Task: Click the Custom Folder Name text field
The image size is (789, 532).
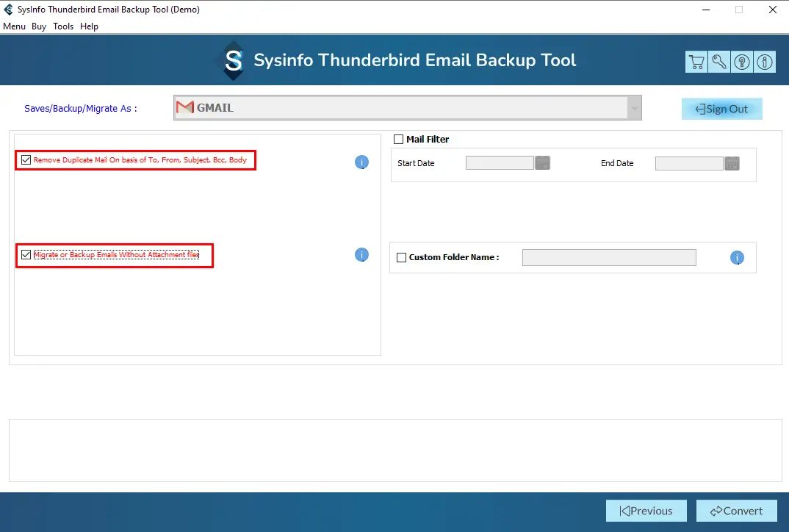Action: (x=609, y=258)
